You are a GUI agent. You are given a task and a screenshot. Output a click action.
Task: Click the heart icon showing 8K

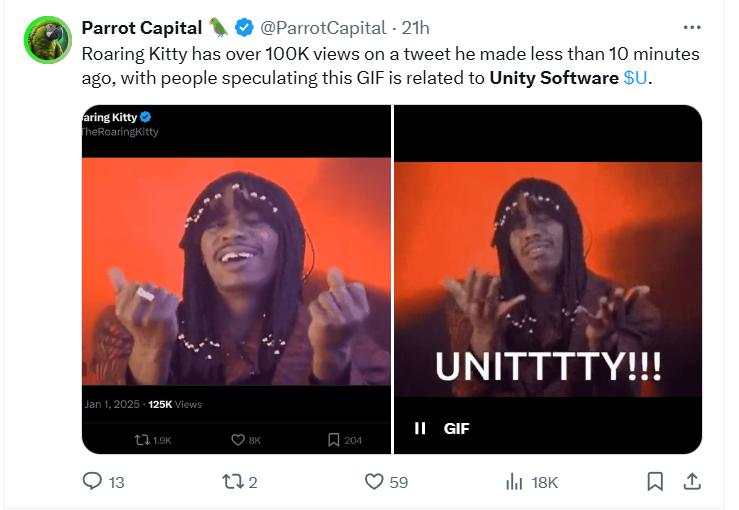[x=238, y=440]
